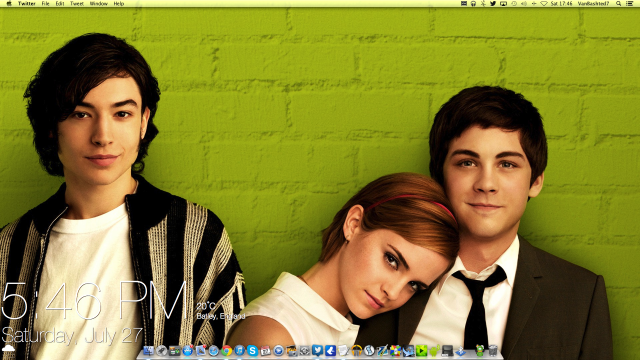Image resolution: width=640 pixels, height=360 pixels.
Task: Click the headphones icon in menu bar
Action: pyautogui.click(x=473, y=3)
